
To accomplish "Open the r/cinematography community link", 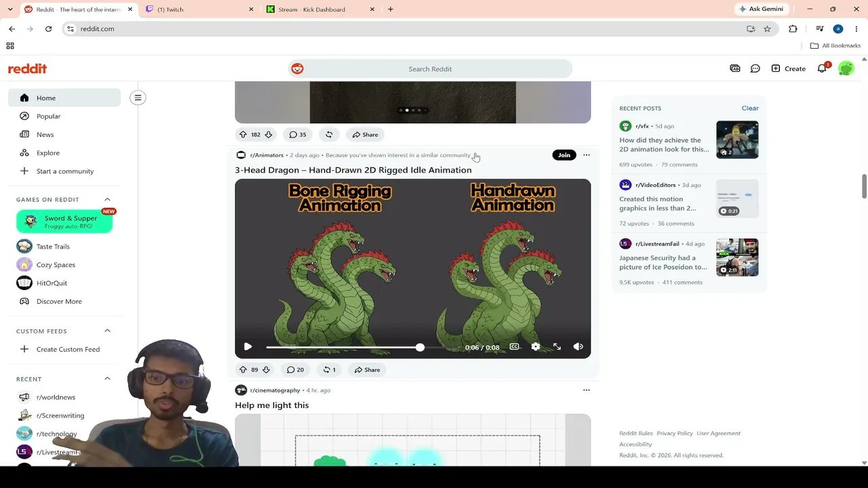I will point(275,390).
